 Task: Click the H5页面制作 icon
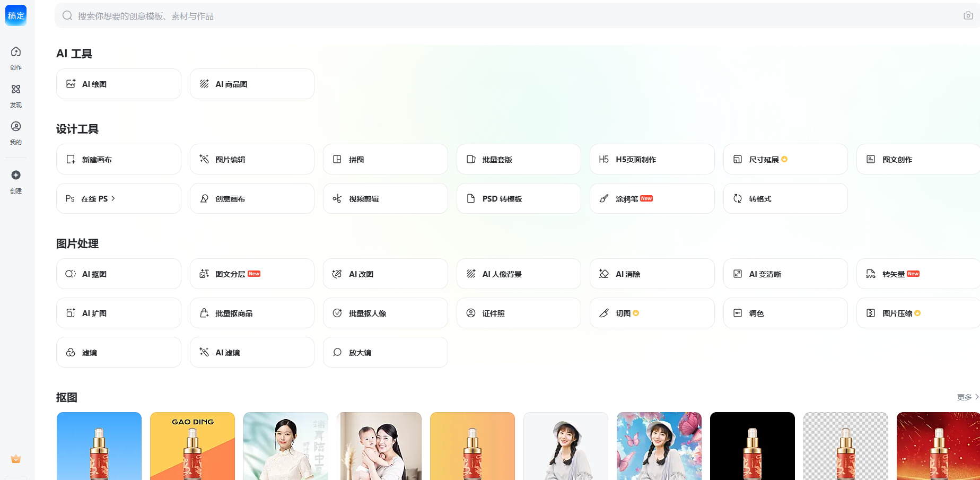point(604,159)
